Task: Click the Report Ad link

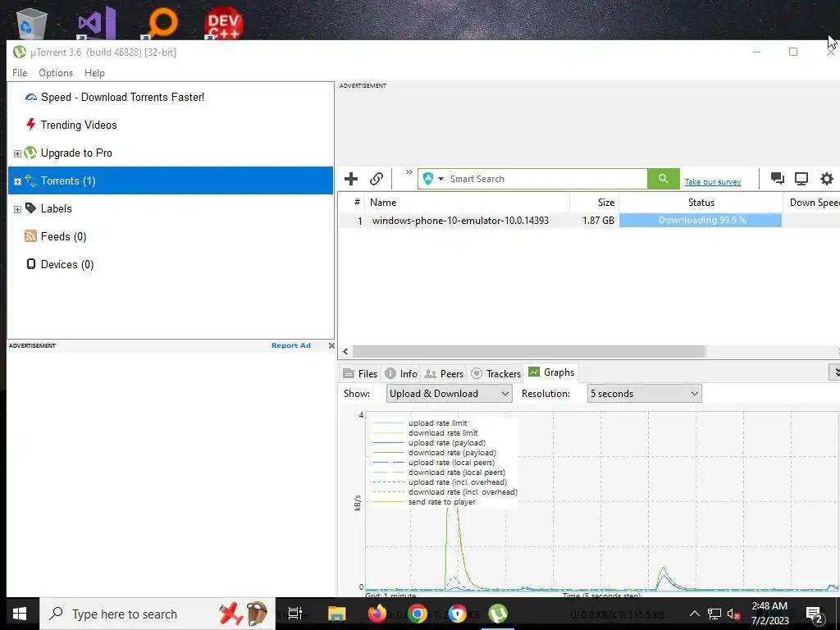Action: pos(291,345)
